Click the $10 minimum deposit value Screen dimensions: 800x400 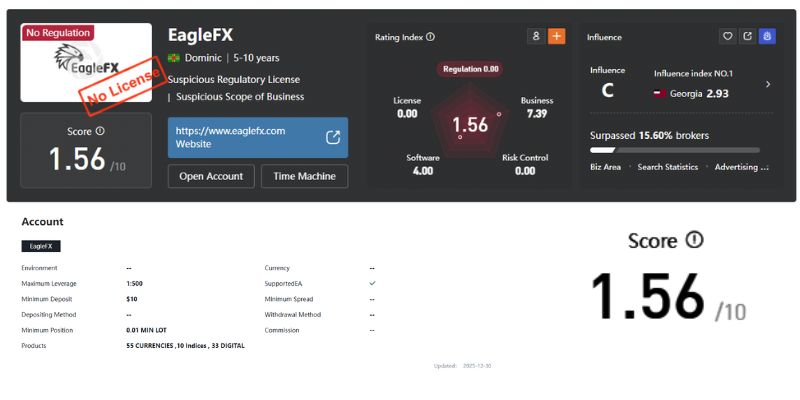point(132,299)
